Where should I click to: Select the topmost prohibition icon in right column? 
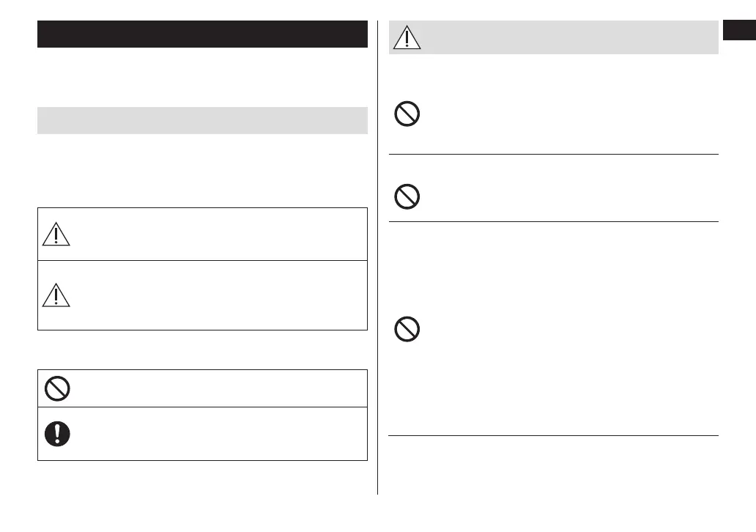[x=407, y=115]
